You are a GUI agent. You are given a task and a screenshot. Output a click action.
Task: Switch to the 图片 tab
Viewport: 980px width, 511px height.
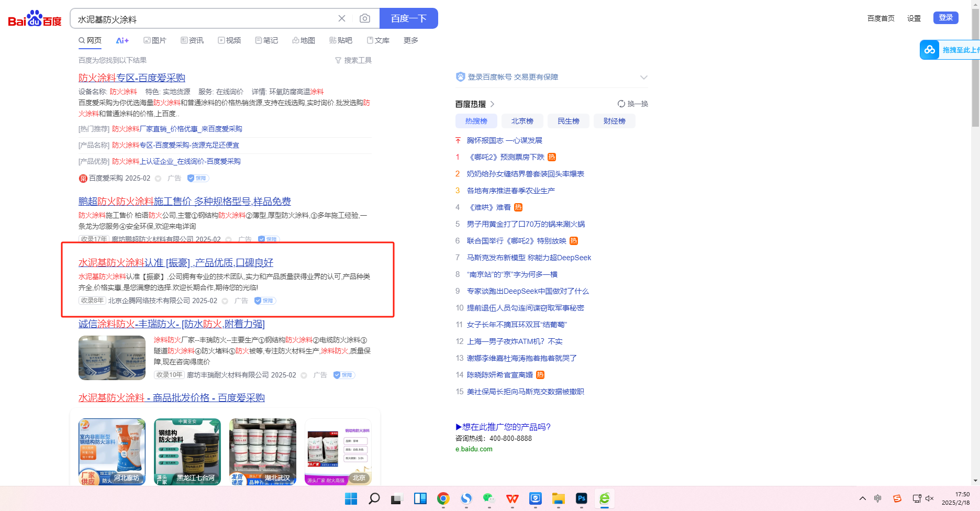coord(155,40)
